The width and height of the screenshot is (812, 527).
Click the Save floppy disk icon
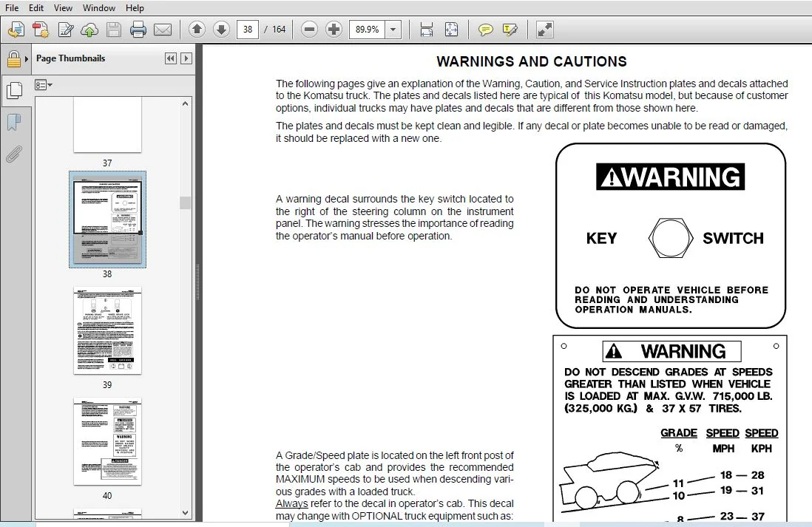pyautogui.click(x=113, y=30)
